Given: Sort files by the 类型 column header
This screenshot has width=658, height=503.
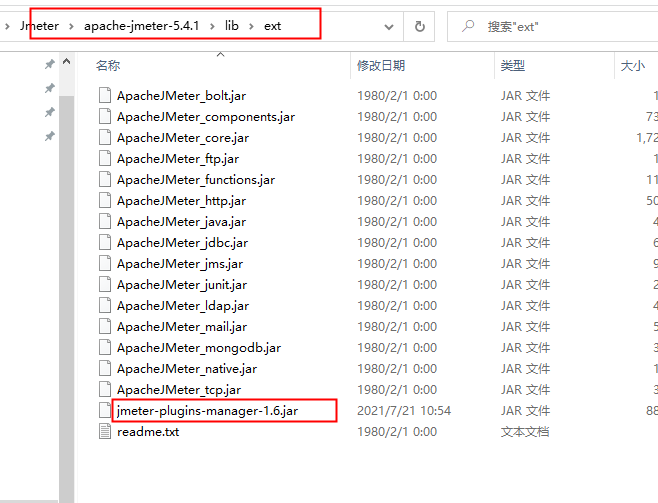Looking at the screenshot, I should click(512, 65).
